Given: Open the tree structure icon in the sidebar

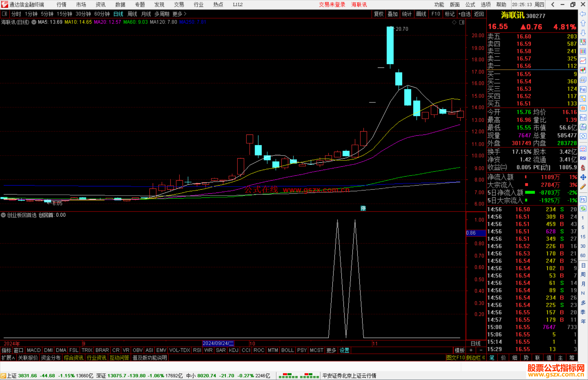Looking at the screenshot, I should tap(583, 99).
